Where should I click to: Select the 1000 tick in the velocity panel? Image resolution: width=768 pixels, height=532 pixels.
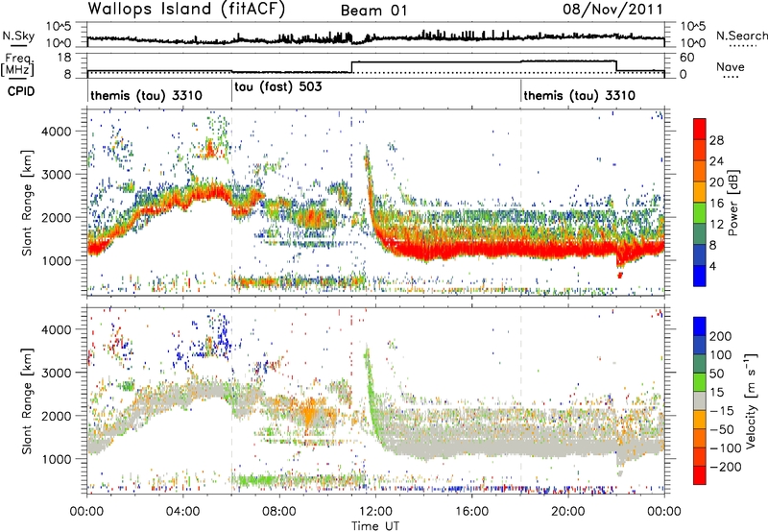(56, 459)
